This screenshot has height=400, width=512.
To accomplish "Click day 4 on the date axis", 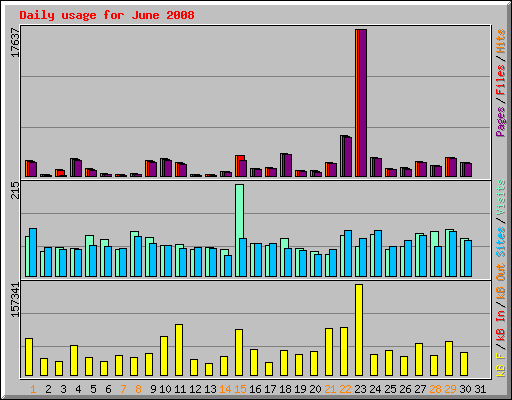I will tap(78, 389).
